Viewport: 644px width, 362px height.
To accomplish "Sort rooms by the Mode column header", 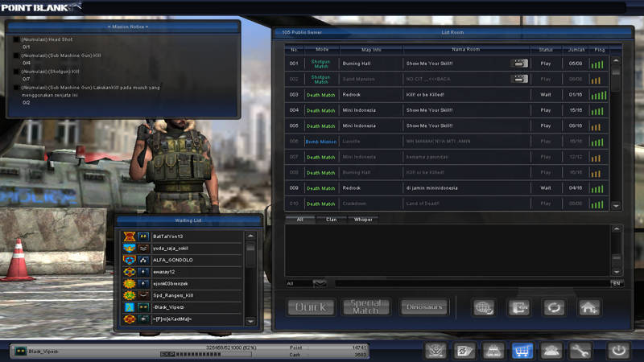I will click(322, 49).
